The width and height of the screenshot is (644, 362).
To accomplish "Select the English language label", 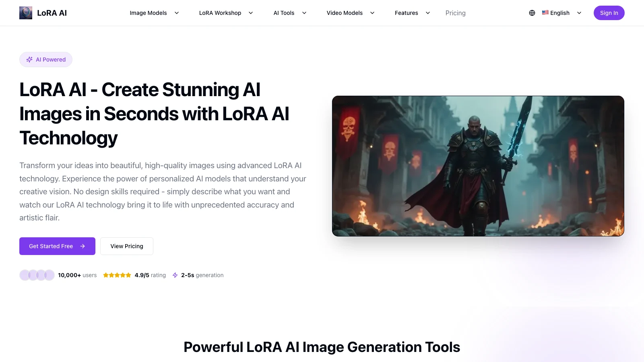I will (560, 13).
